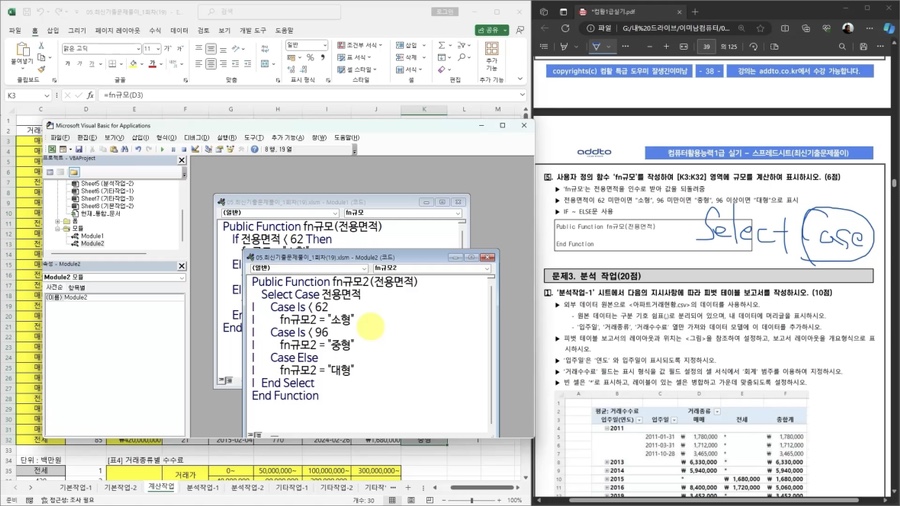Click the font color red A icon
Image resolution: width=900 pixels, height=506 pixels.
tap(152, 64)
